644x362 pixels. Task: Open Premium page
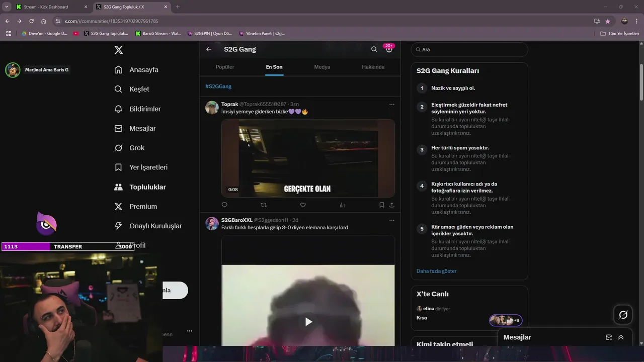135,207
